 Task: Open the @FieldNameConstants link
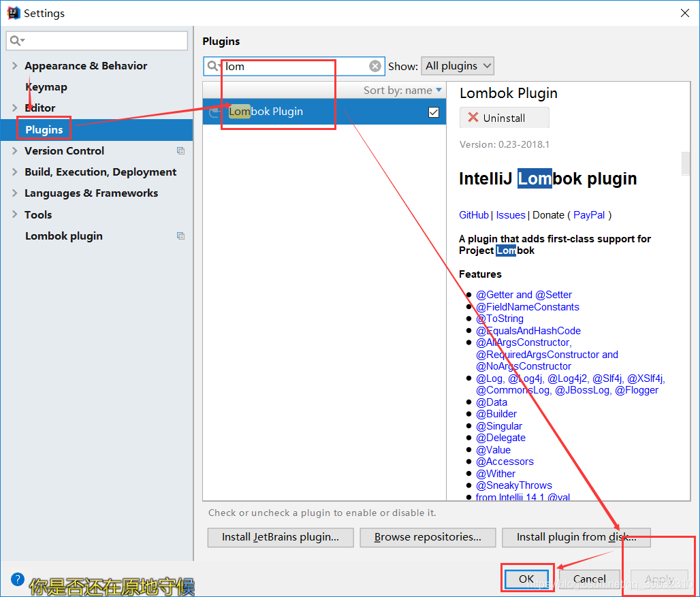527,307
